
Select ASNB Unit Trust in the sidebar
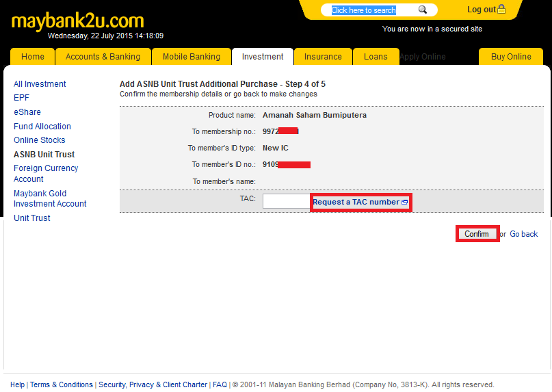[44, 154]
